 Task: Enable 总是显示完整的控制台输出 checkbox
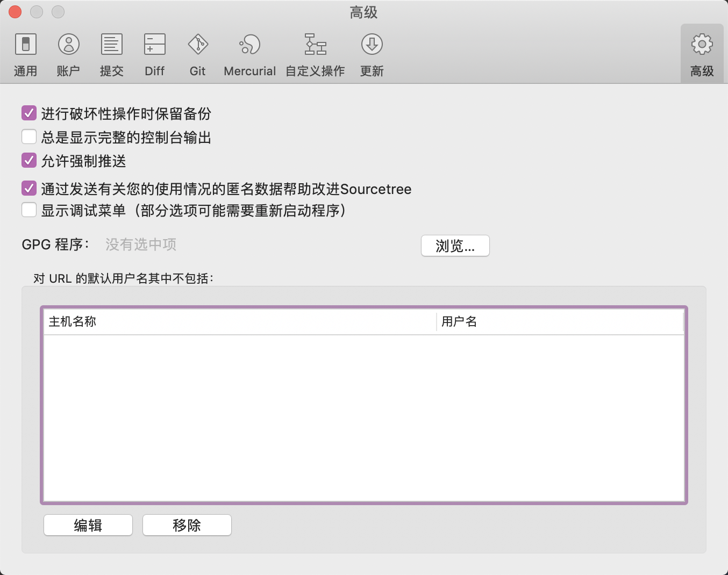tap(29, 137)
